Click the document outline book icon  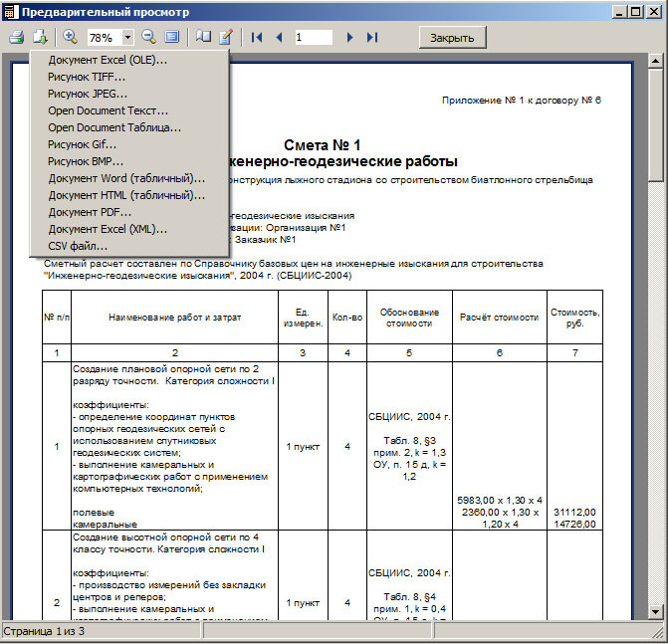203,37
